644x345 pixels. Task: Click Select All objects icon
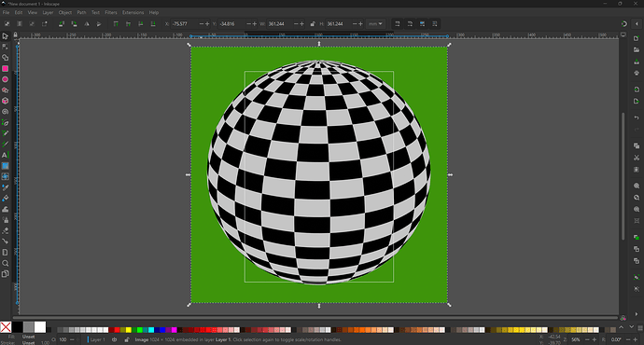[x=7, y=24]
